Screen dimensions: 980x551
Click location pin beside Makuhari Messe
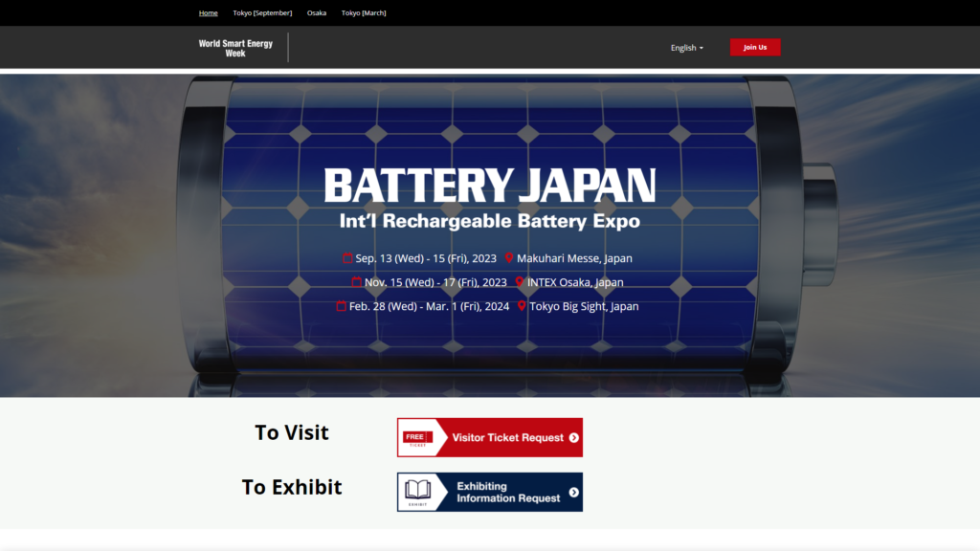coord(509,257)
